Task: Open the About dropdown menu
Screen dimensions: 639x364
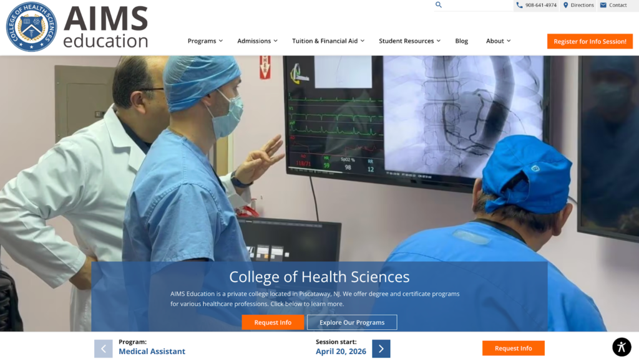Action: pos(498,41)
